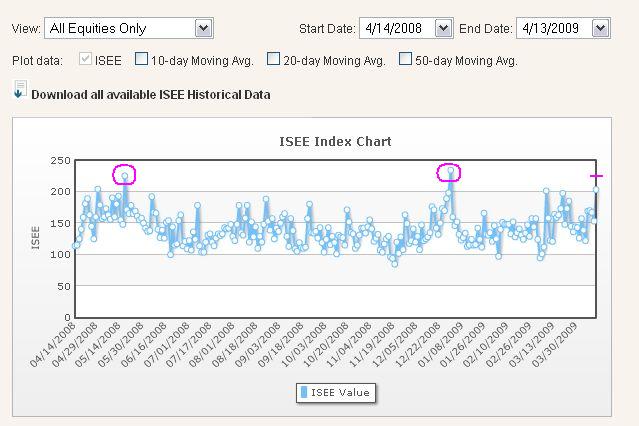639x426 pixels.
Task: Click the circled ISEE peak in May 2008
Action: point(124,175)
